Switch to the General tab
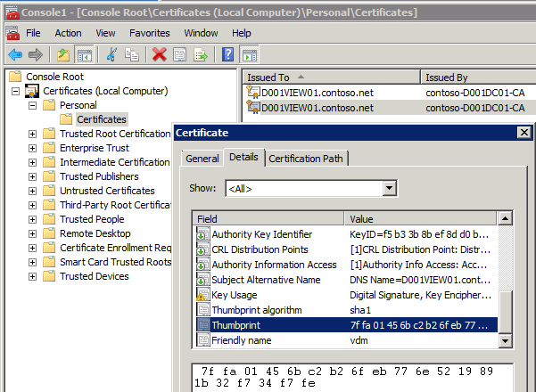 202,159
